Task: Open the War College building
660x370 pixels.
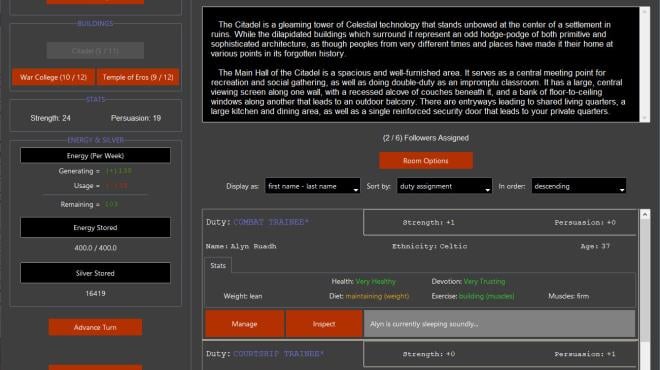Action: point(53,77)
